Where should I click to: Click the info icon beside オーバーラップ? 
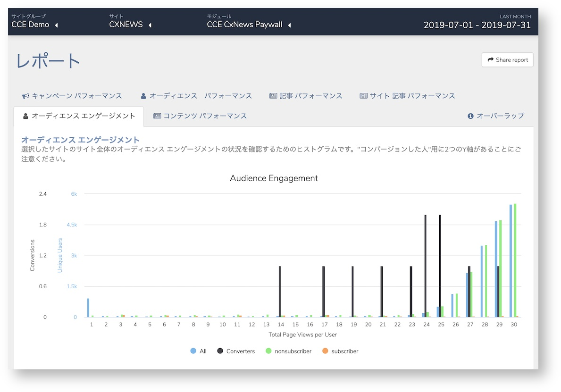[470, 116]
